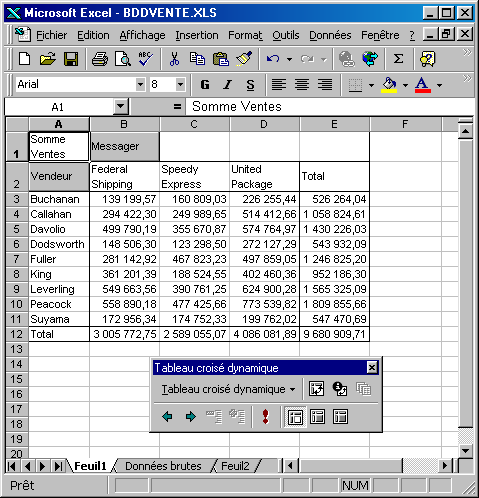Screen dimensions: 479x498
Task: Toggle Bold (G) formatting
Action: tap(205, 85)
